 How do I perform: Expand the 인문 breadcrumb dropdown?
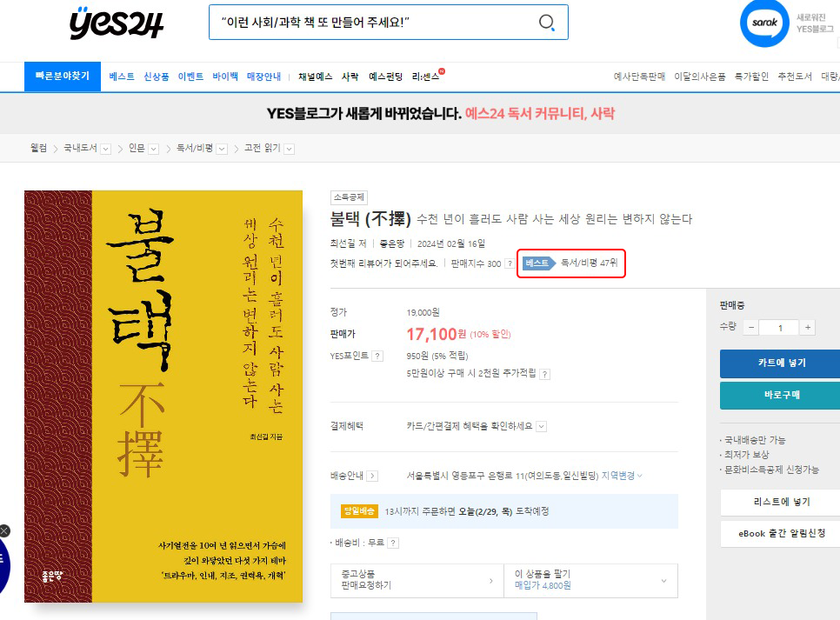pos(154,149)
